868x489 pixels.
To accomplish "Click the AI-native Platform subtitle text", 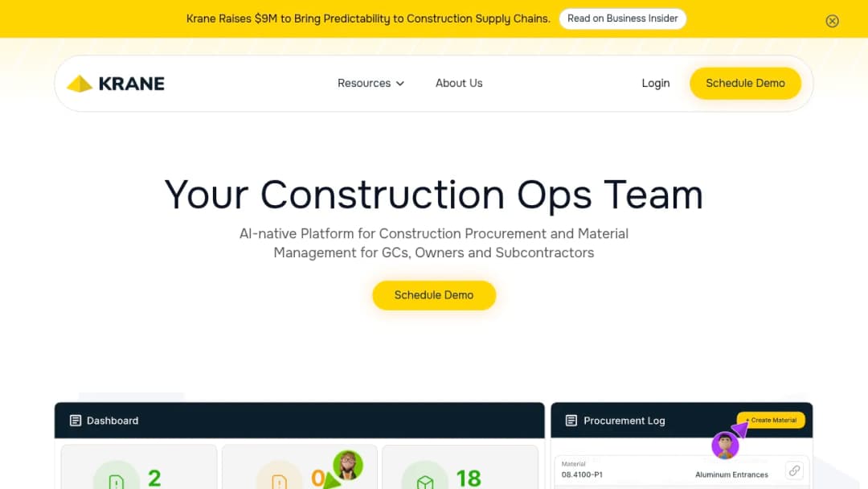I will tap(434, 243).
